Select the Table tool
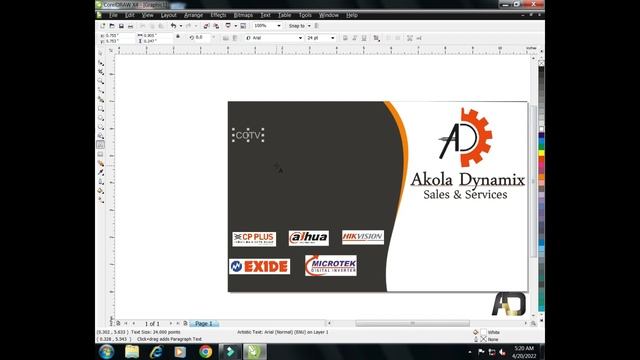The image size is (640, 360). pyautogui.click(x=100, y=154)
